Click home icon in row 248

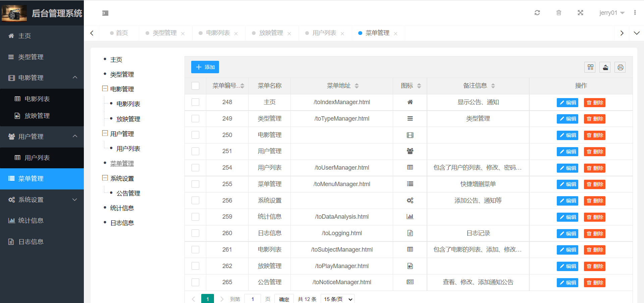click(410, 102)
